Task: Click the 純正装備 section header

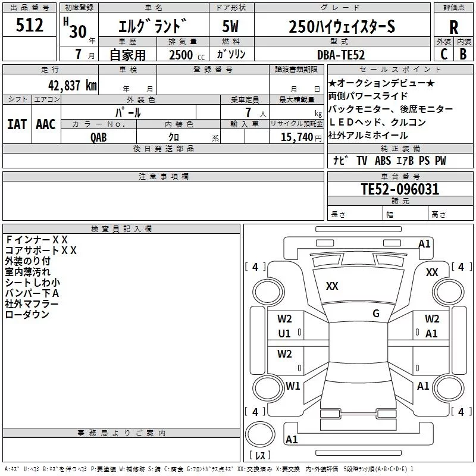Action: pyautogui.click(x=400, y=148)
